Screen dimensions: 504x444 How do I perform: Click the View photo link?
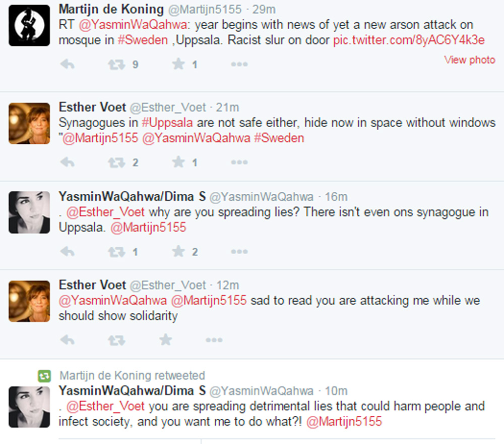[470, 60]
